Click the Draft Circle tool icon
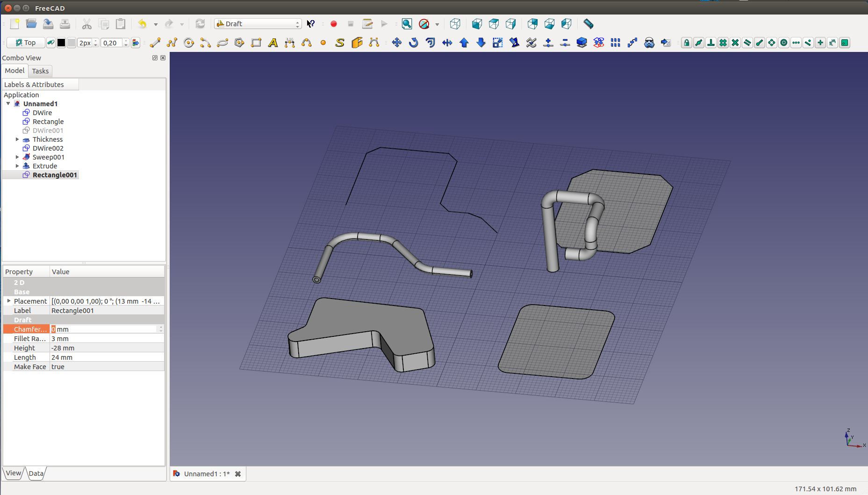 (189, 43)
